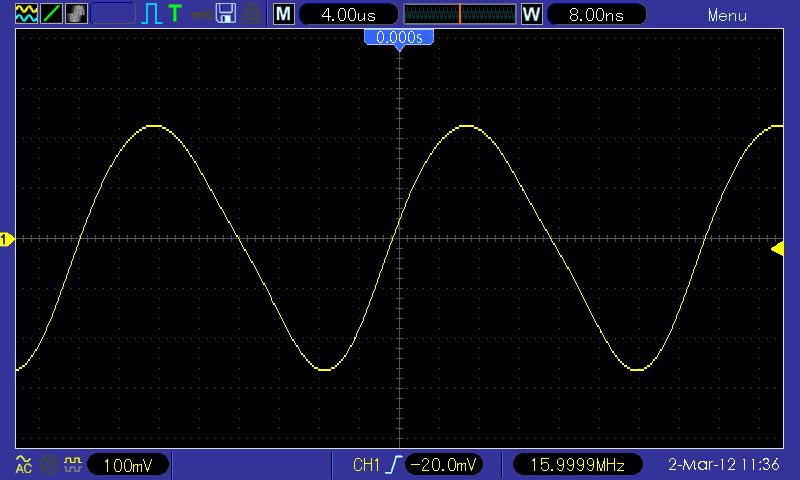Viewport: 800px width, 480px height.
Task: Click the 2-Mar-12 11:36 date and time
Action: [x=724, y=464]
